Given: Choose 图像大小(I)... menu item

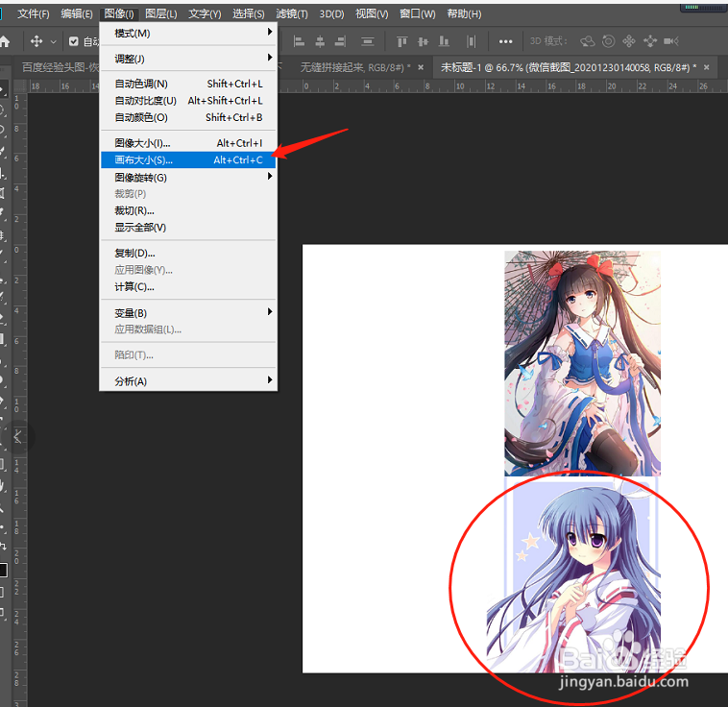Looking at the screenshot, I should pos(188,143).
